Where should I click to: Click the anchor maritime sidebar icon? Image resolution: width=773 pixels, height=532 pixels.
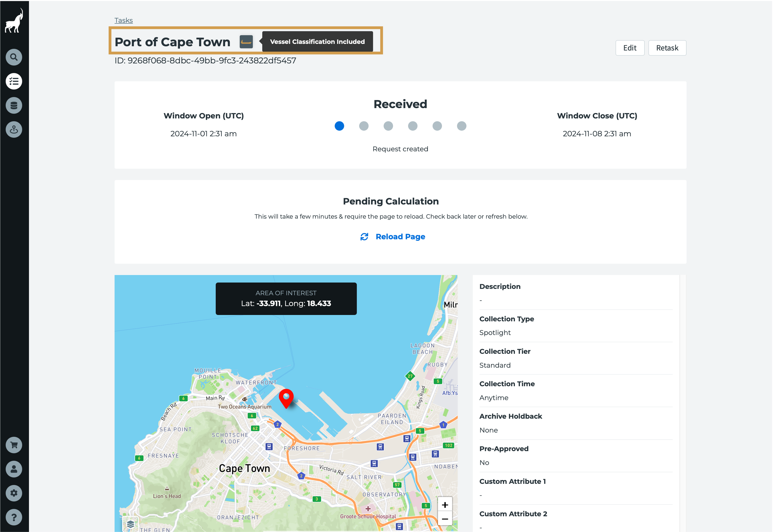[x=14, y=129]
